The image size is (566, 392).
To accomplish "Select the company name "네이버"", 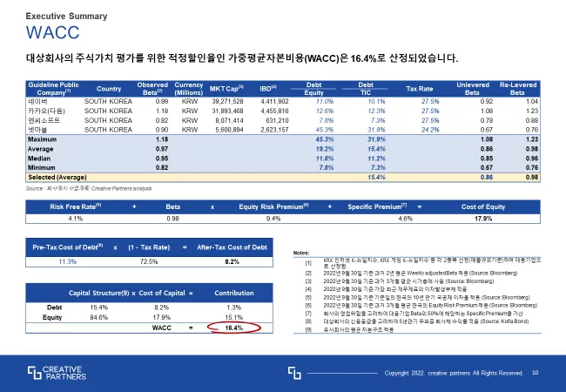I will (38, 101).
